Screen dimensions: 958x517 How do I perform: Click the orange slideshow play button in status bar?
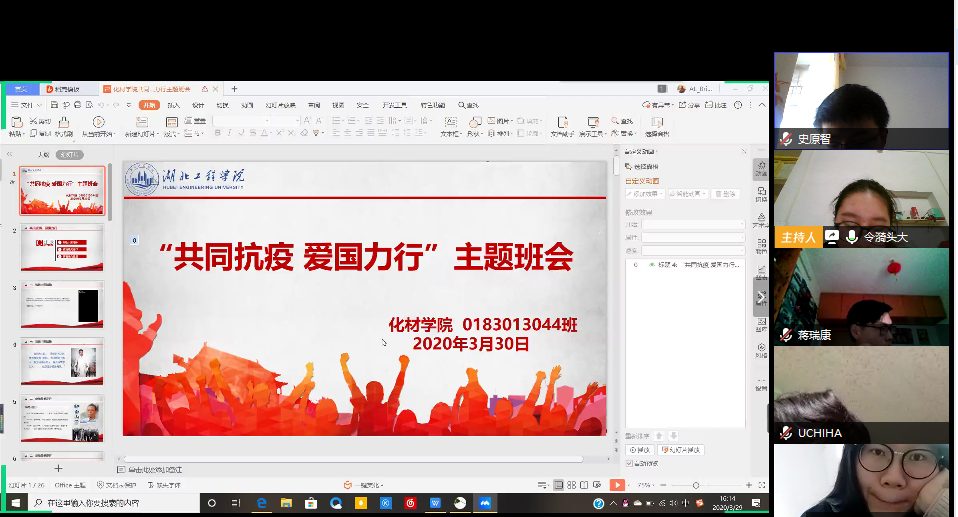617,485
